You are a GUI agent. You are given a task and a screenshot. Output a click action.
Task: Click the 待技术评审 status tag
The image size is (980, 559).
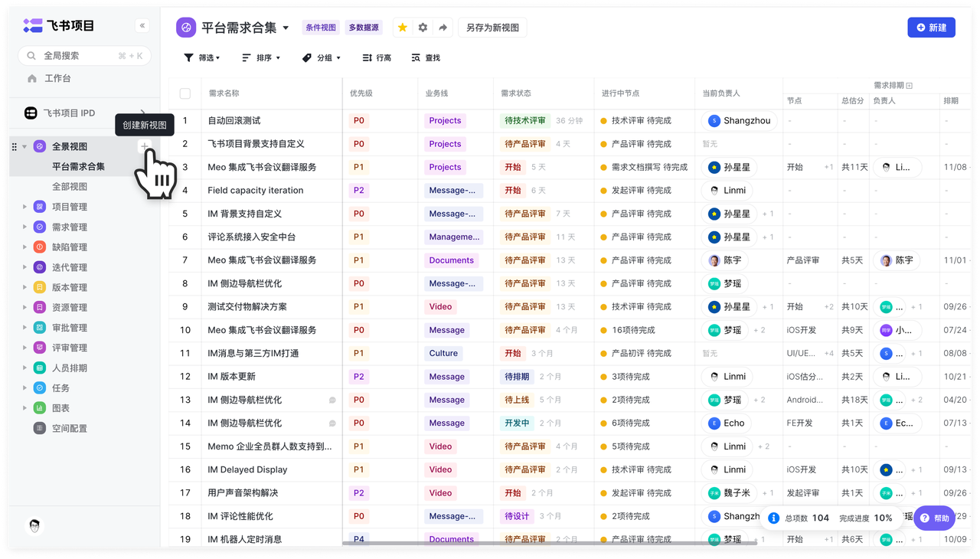click(x=524, y=120)
